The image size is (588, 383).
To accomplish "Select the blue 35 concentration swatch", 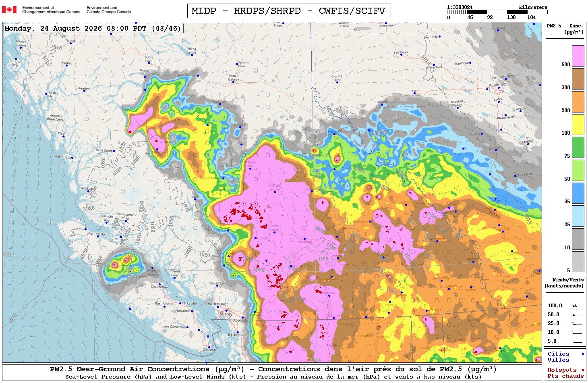I will coord(578,193).
